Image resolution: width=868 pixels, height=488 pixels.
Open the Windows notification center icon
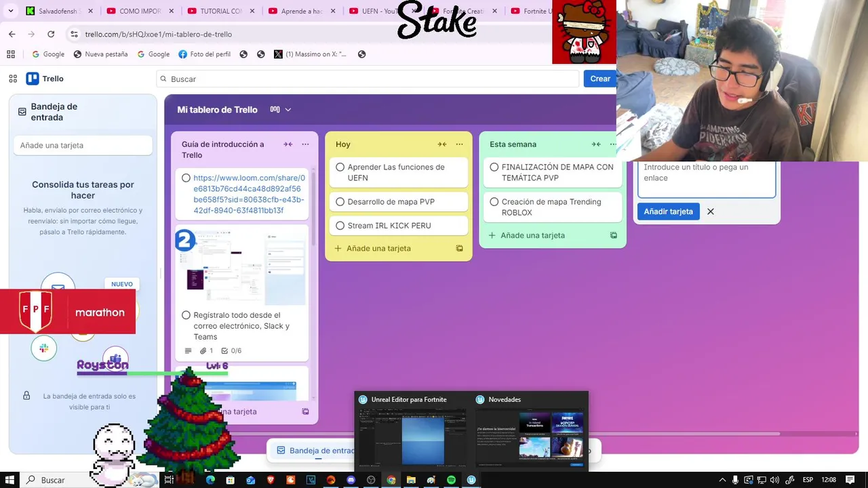coord(850,480)
